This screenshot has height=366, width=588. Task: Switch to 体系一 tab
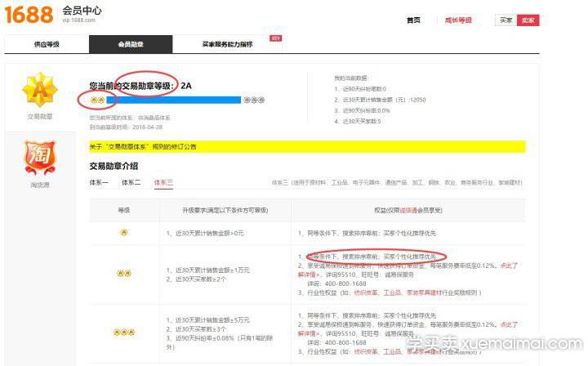tap(99, 182)
